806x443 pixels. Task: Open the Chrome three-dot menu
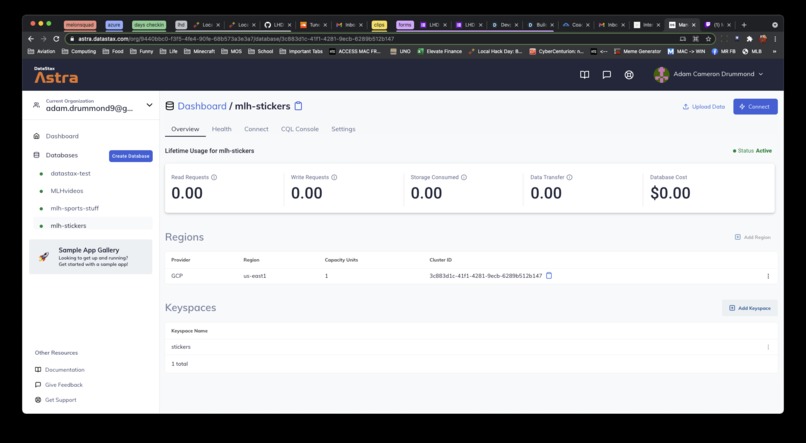(775, 39)
